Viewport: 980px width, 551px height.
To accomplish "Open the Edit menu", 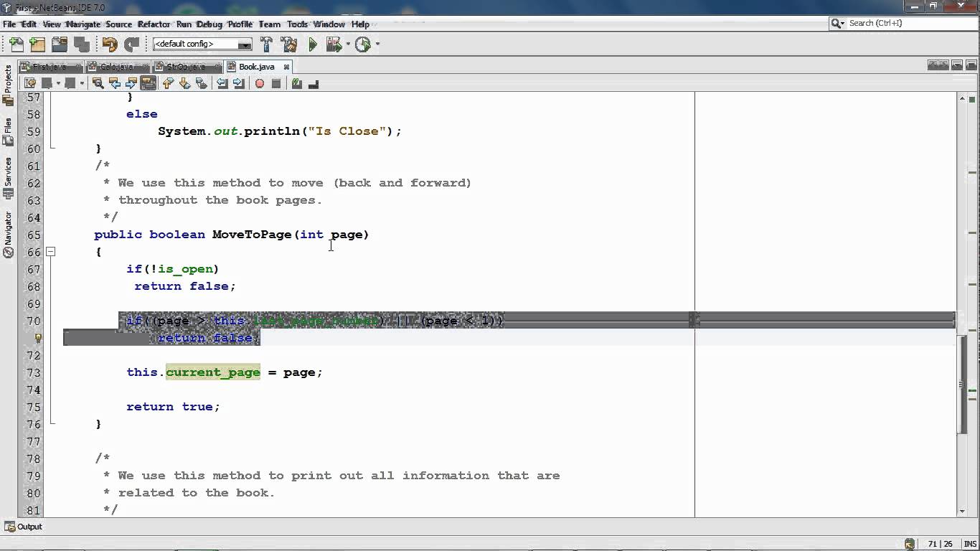I will (x=29, y=24).
